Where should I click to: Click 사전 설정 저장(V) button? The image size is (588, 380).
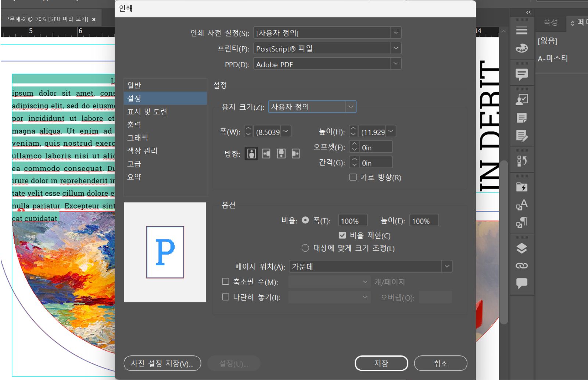[x=162, y=363]
